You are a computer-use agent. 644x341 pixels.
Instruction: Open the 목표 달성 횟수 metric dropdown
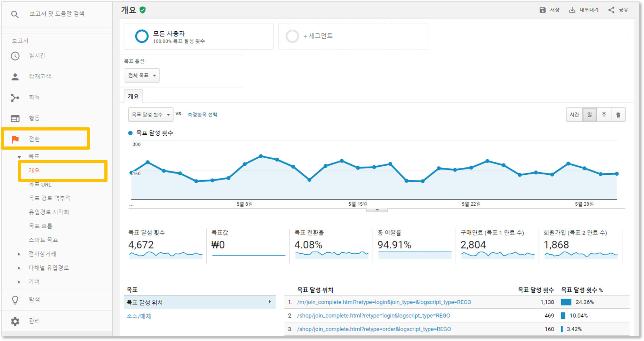pos(150,114)
